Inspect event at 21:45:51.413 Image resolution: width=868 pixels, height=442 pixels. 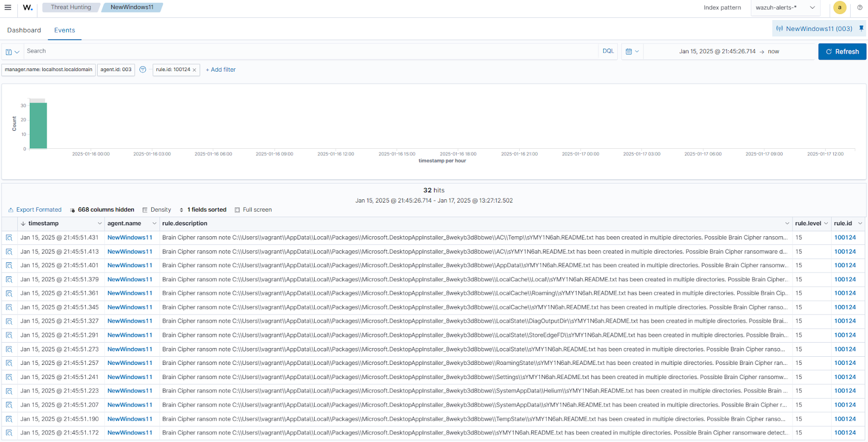click(9, 252)
